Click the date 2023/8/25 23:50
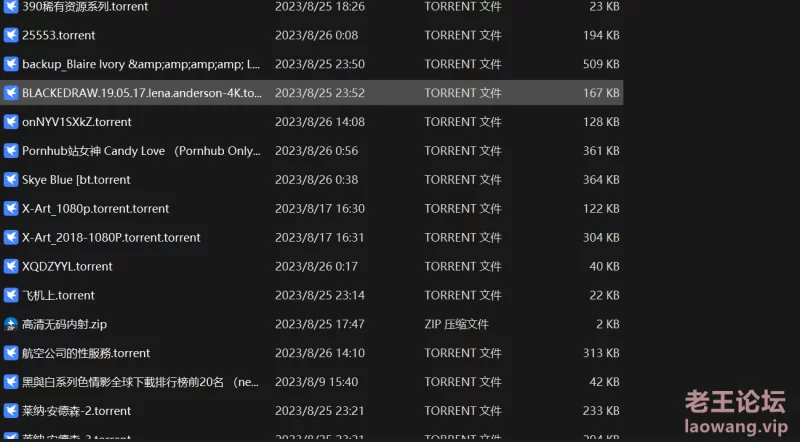The width and height of the screenshot is (800, 442). pos(320,64)
